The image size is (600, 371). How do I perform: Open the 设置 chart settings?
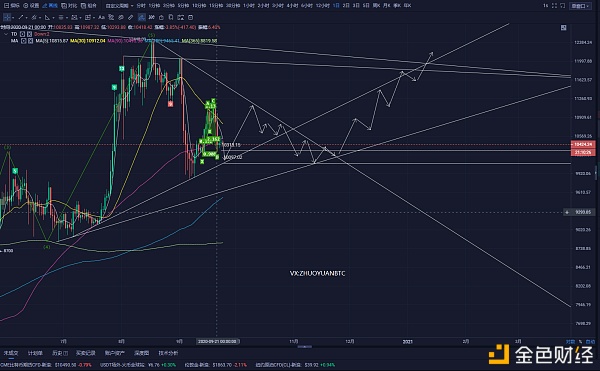pyautogui.click(x=31, y=6)
